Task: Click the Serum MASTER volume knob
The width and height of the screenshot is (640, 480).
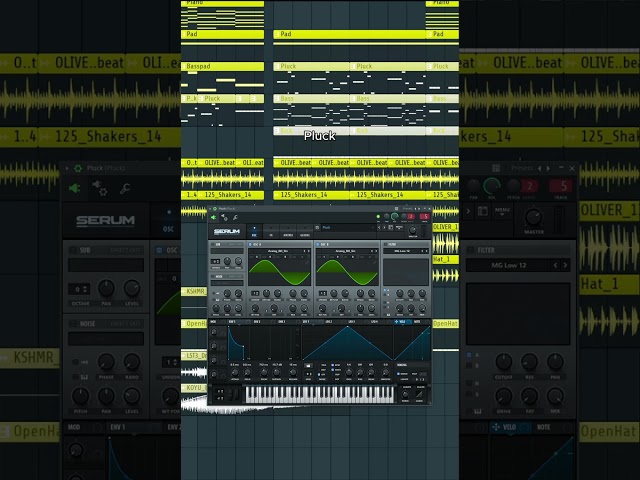Action: tap(413, 230)
